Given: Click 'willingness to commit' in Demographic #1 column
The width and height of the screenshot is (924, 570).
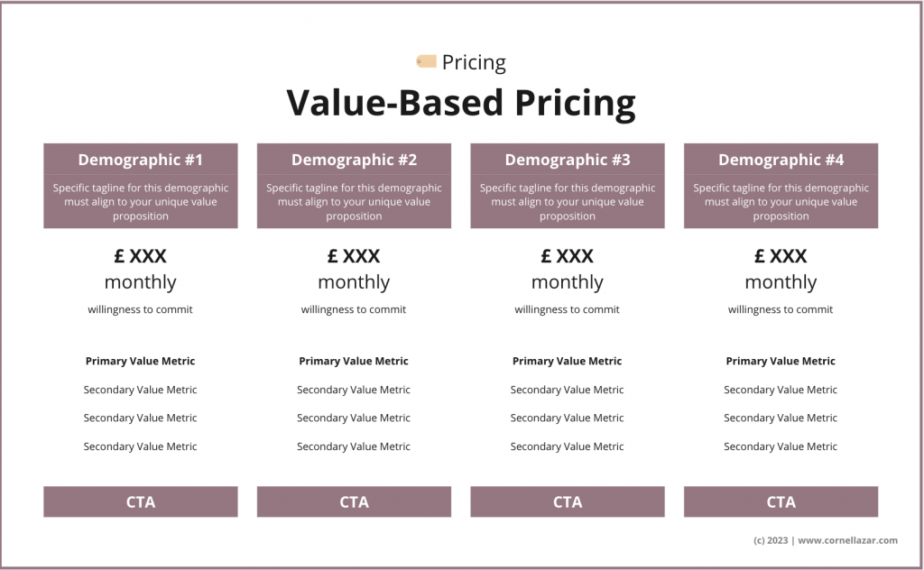Looking at the screenshot, I should pyautogui.click(x=141, y=309).
